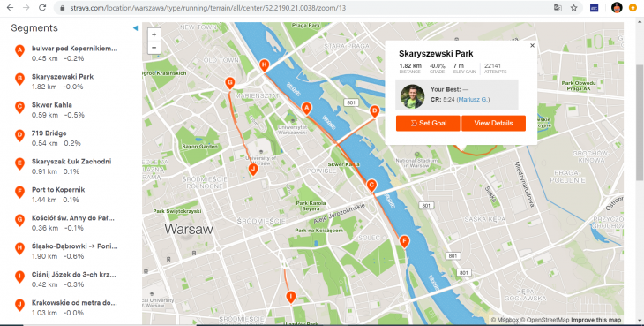Open View Details for Skaryszewski Park
The image size is (644, 326).
point(493,123)
